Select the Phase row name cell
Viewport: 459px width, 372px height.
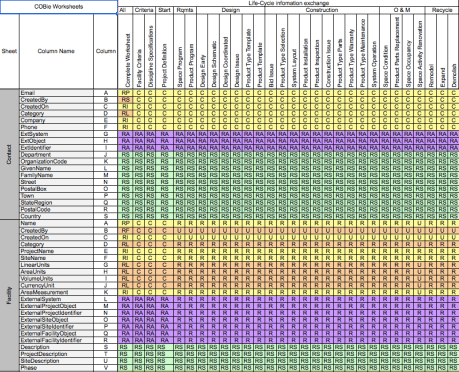tap(56, 368)
